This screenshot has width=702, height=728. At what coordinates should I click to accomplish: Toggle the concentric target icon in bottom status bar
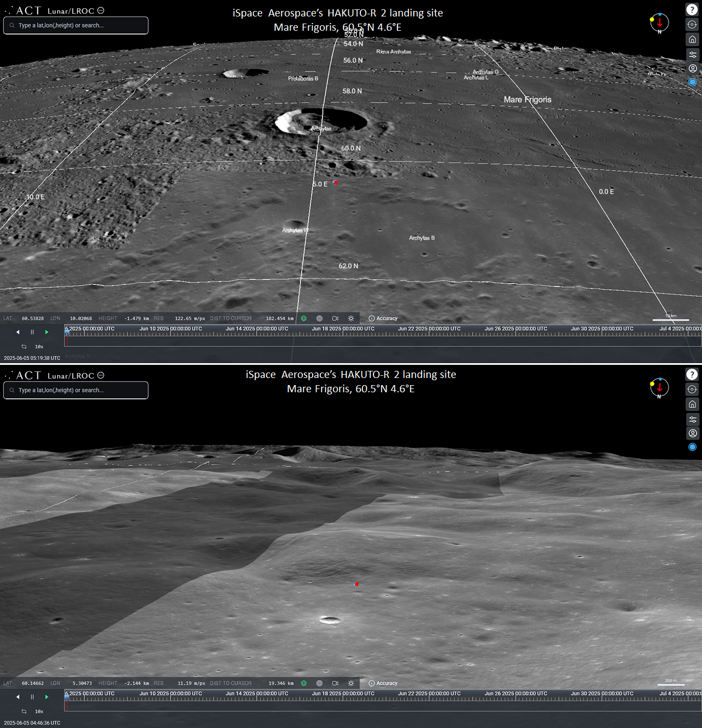pos(319,683)
